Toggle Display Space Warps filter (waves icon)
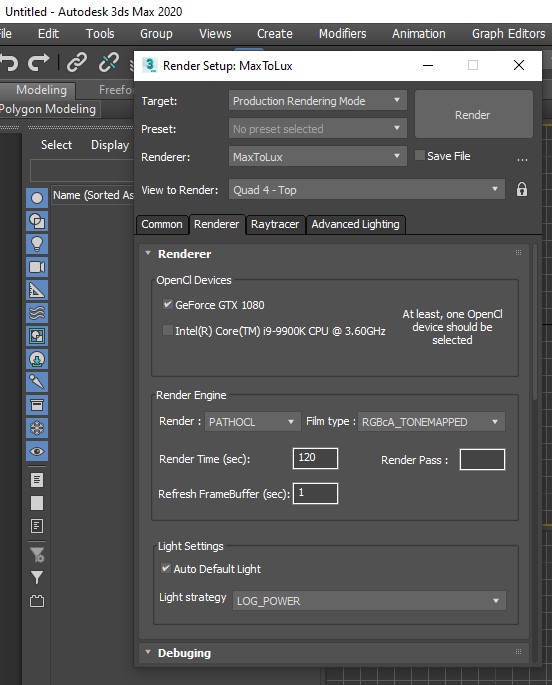This screenshot has height=685, width=552. pos(37,313)
